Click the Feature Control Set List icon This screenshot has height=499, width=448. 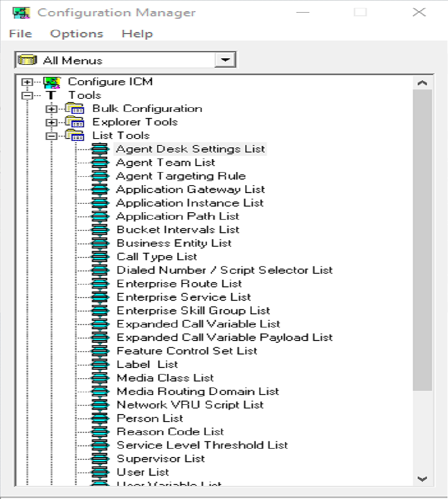click(100, 351)
